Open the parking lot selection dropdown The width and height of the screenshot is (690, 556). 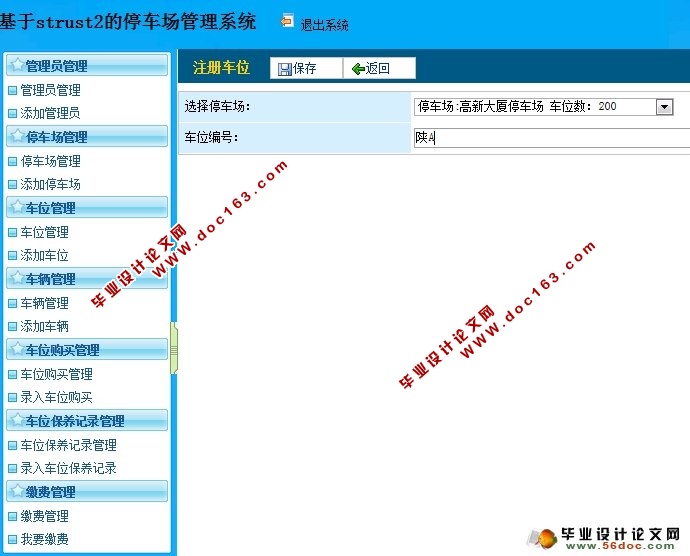point(543,107)
